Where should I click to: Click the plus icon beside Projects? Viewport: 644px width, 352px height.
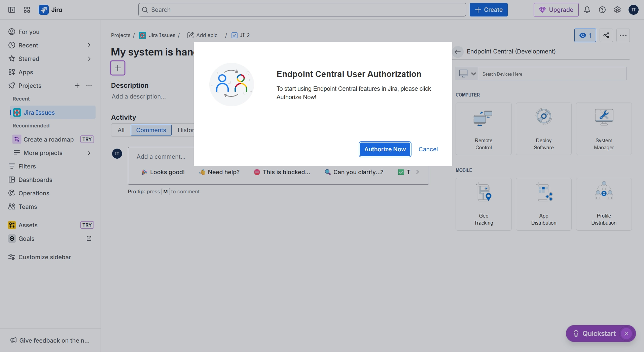click(x=77, y=86)
